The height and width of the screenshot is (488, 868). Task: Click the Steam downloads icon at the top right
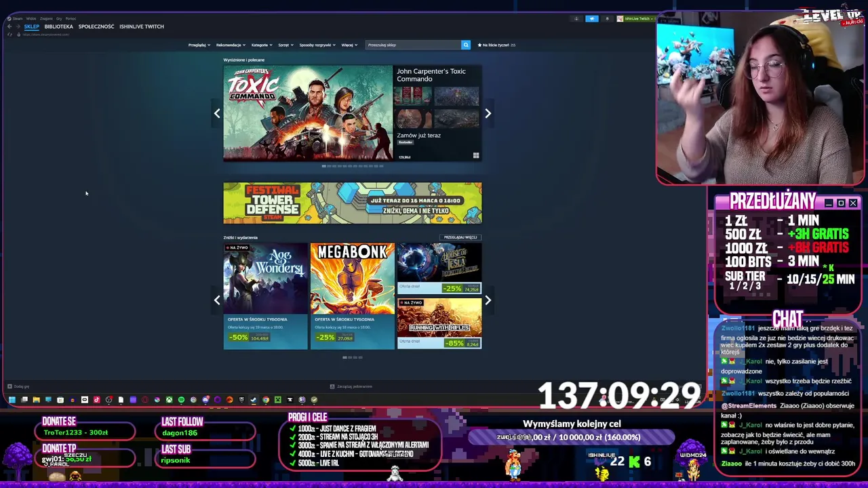pos(576,18)
